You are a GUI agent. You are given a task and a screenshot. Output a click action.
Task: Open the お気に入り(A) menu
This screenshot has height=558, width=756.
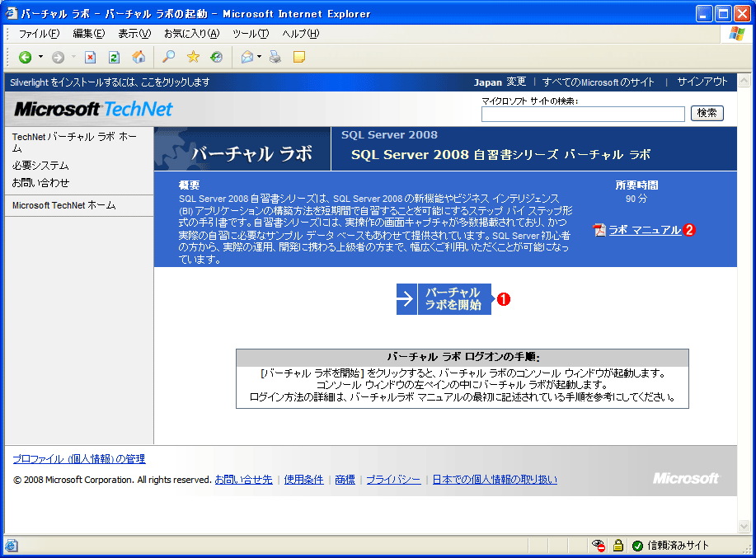point(191,34)
